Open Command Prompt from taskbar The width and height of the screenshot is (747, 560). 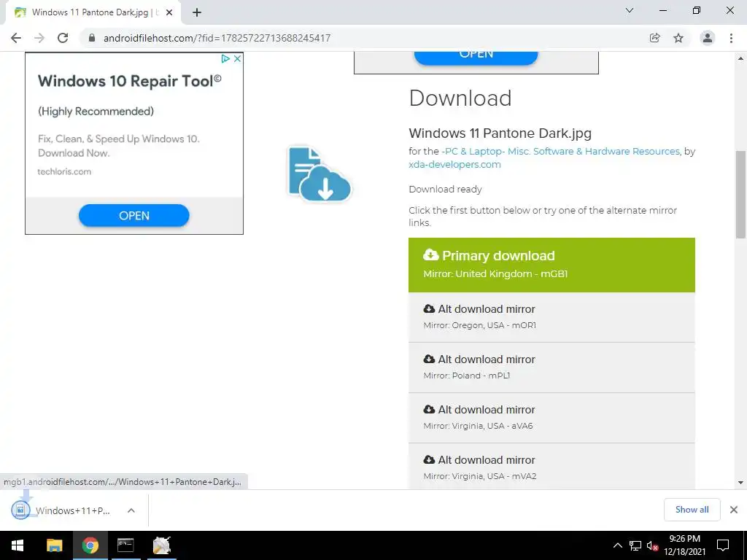pyautogui.click(x=125, y=545)
